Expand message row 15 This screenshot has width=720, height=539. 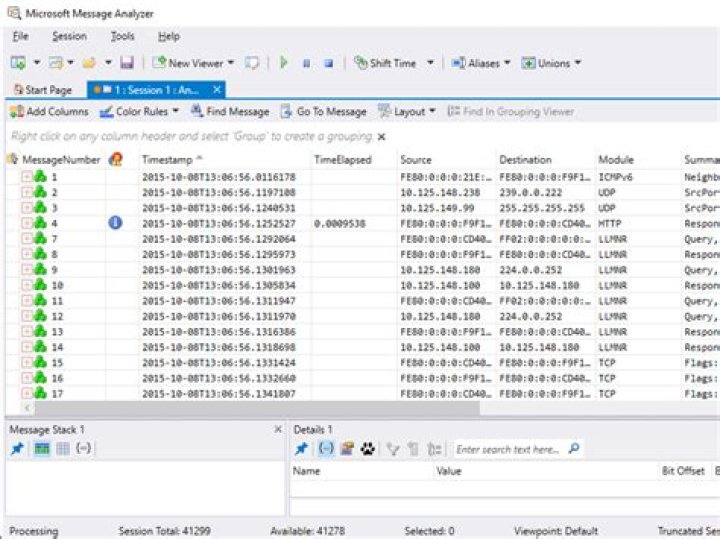(x=27, y=362)
